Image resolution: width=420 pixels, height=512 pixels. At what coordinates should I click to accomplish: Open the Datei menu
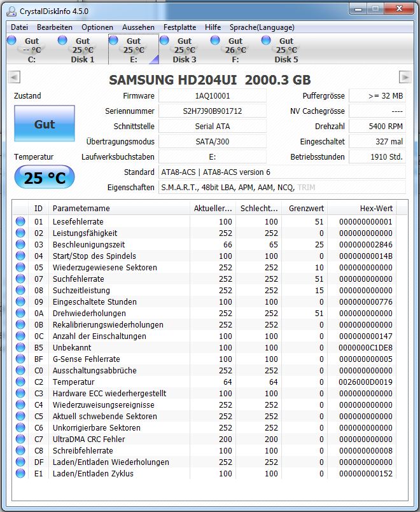pos(19,27)
